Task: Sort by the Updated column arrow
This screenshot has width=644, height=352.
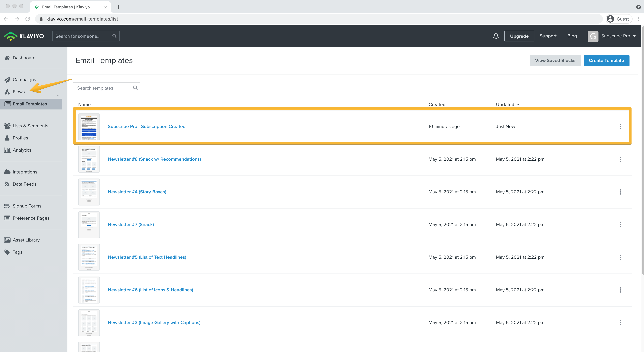Action: pos(518,104)
